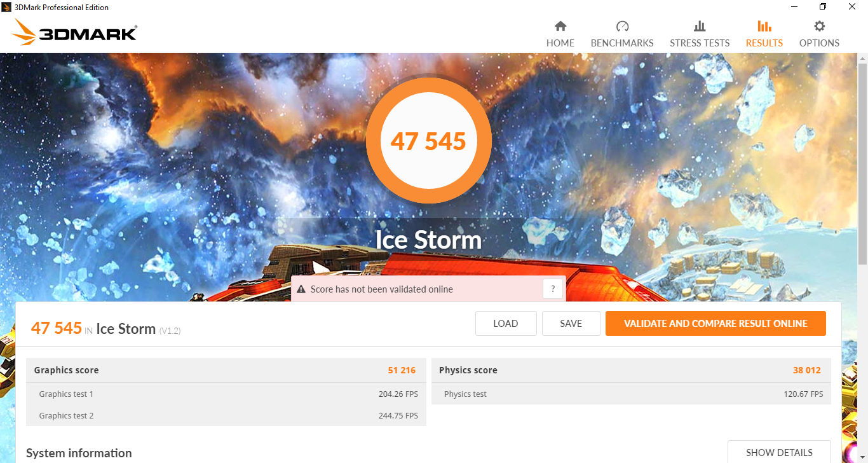The image size is (868, 463).
Task: Click the 47 545 score circle
Action: (x=428, y=141)
